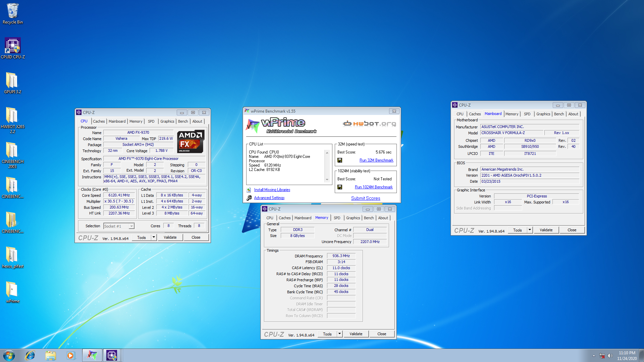Run the 32M Benchmark link
The height and width of the screenshot is (362, 644).
click(x=376, y=160)
